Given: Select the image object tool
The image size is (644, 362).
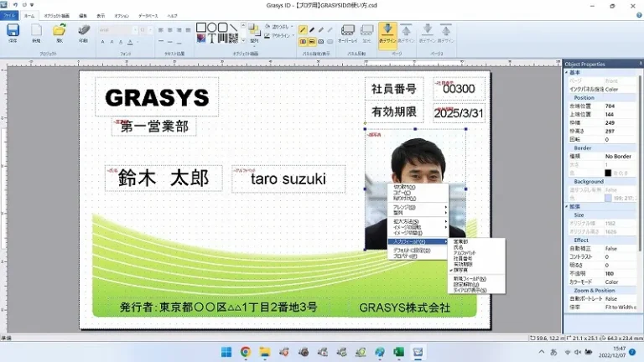Looking at the screenshot, I should [201, 39].
